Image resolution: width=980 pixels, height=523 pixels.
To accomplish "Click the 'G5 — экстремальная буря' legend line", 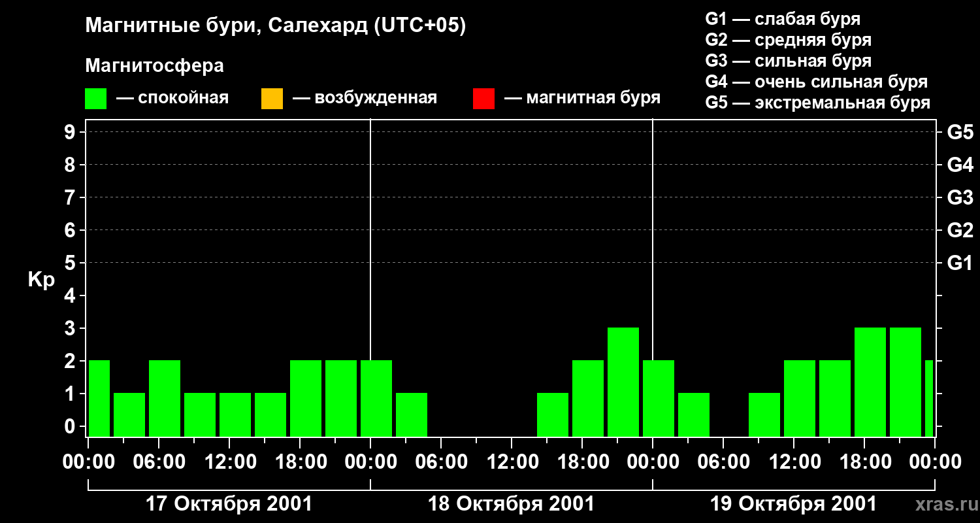I will pyautogui.click(x=818, y=103).
